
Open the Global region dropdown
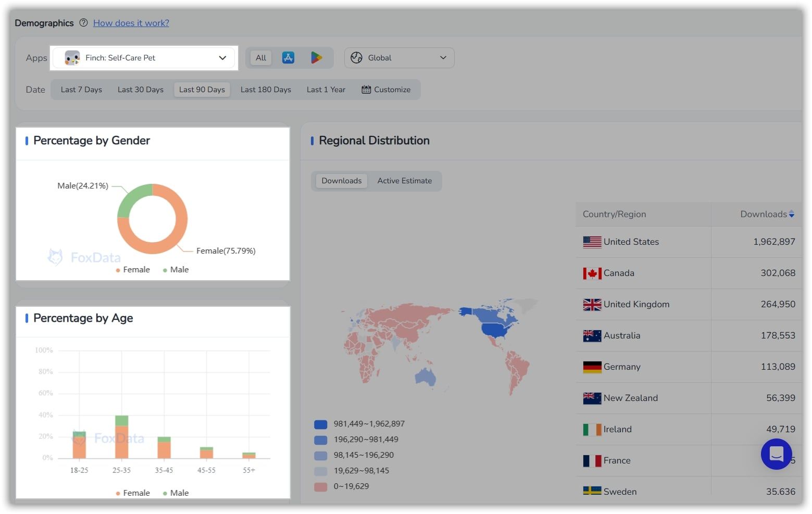click(x=399, y=58)
